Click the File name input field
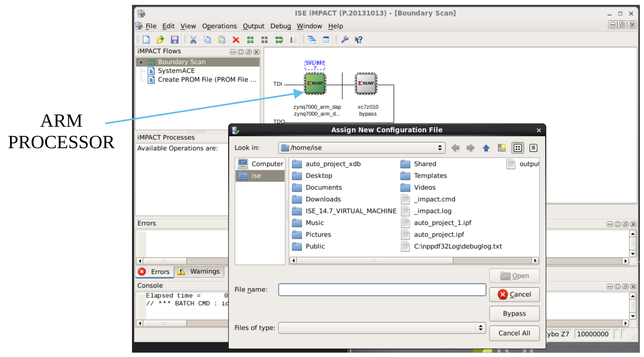Screen dimensions: 644x357 [382, 290]
